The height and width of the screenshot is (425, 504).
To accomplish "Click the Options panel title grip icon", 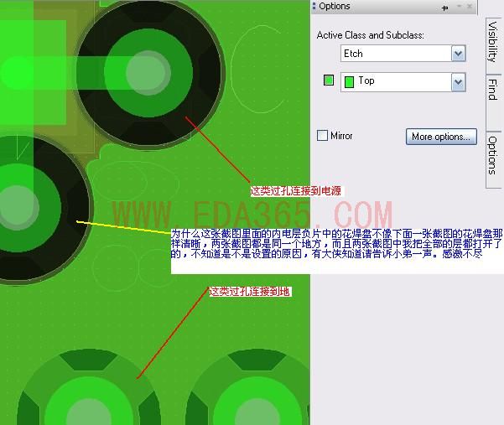I will click(314, 6).
